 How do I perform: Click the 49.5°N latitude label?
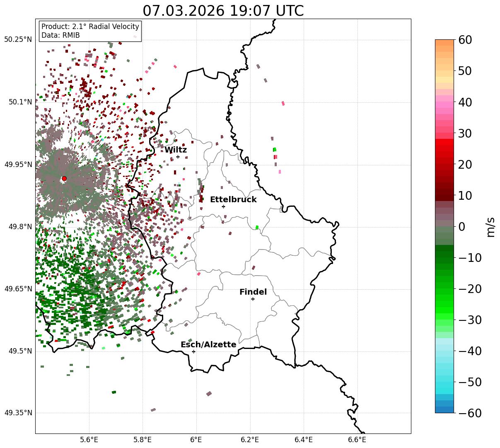click(20, 351)
